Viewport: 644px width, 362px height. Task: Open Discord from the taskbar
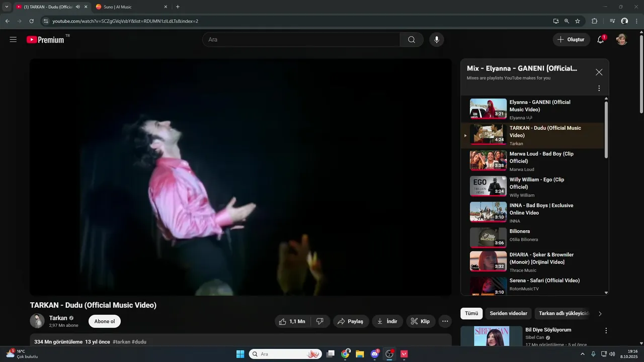(x=374, y=354)
